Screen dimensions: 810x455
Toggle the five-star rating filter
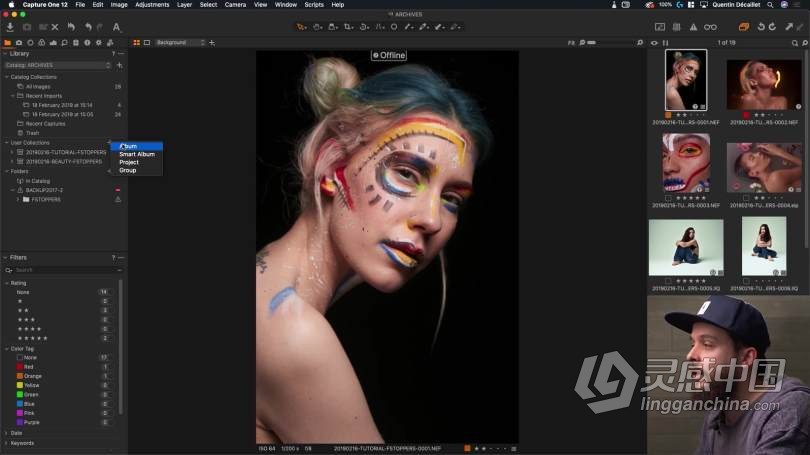(33, 338)
